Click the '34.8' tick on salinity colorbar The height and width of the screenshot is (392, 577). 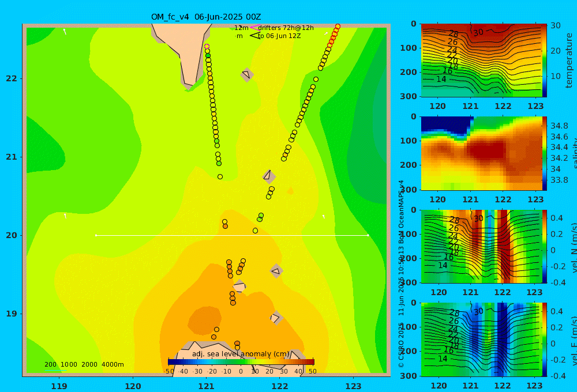[x=559, y=126]
